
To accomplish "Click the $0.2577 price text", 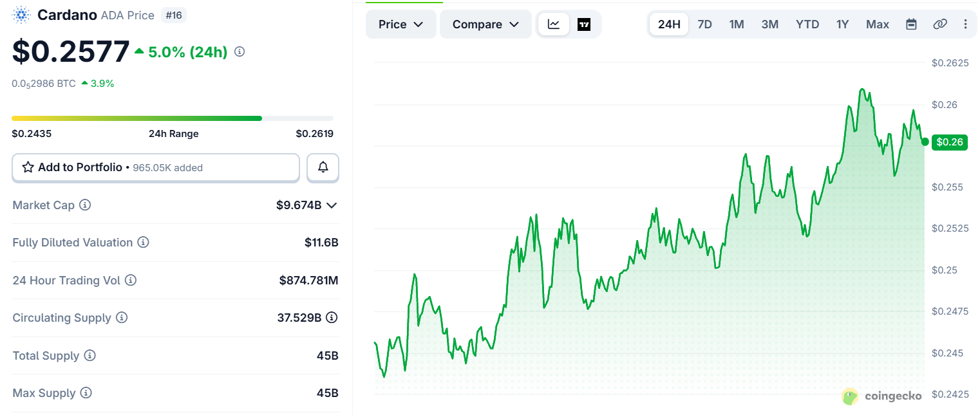I will (x=71, y=51).
